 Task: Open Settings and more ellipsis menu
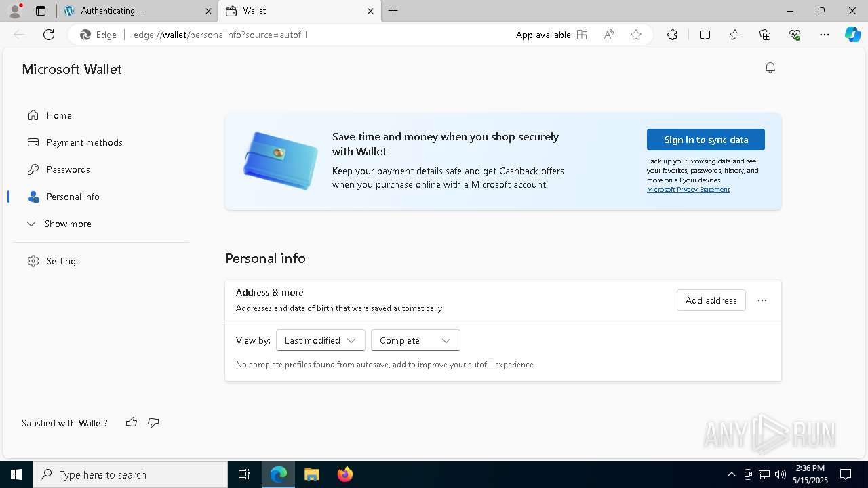point(825,35)
